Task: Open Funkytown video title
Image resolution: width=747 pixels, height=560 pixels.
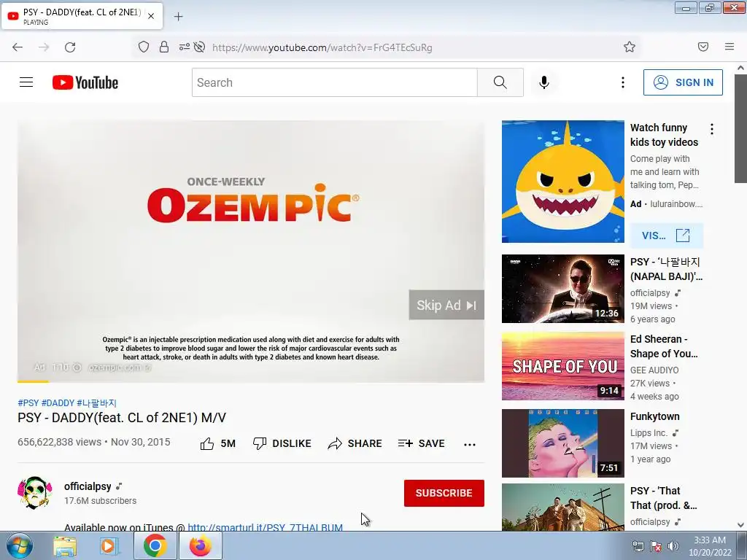Action: 654,416
